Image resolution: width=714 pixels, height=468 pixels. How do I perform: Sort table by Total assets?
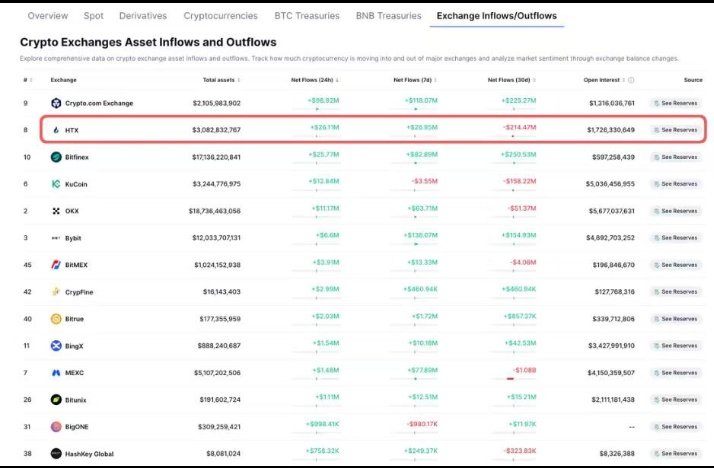pyautogui.click(x=221, y=80)
